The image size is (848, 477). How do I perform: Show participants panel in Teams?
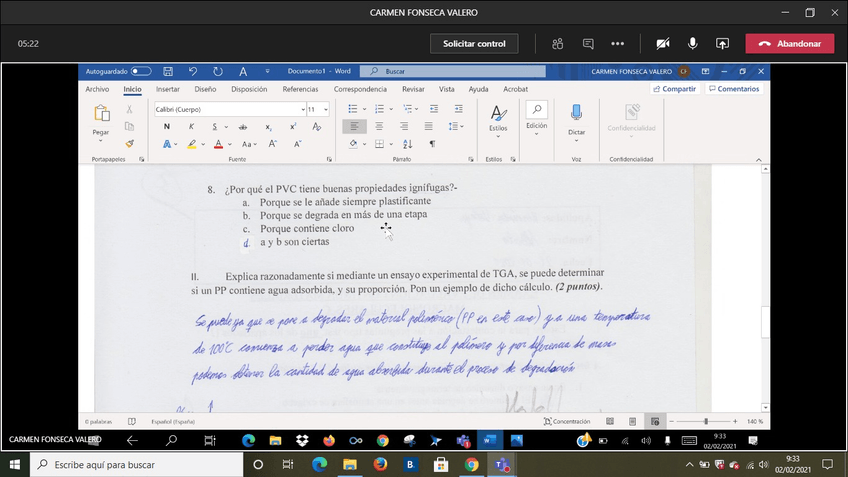click(x=558, y=44)
